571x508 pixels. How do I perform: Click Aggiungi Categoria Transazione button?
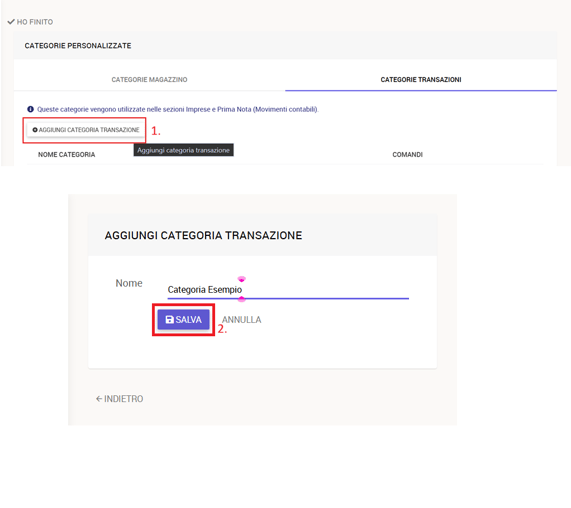coord(86,130)
